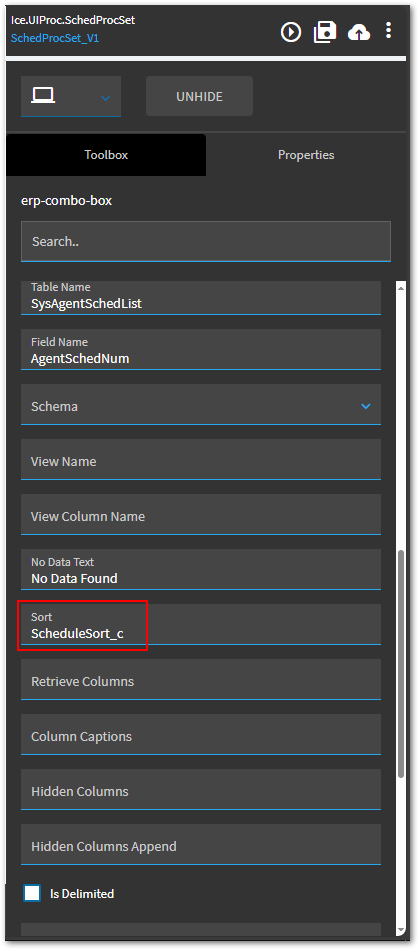Click the laptop device icon

(x=44, y=95)
